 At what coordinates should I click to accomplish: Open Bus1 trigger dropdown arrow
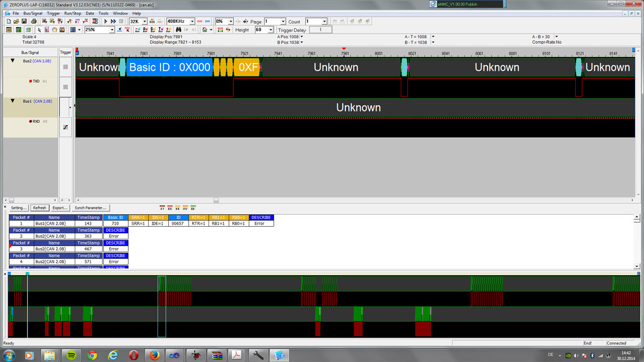[x=70, y=107]
